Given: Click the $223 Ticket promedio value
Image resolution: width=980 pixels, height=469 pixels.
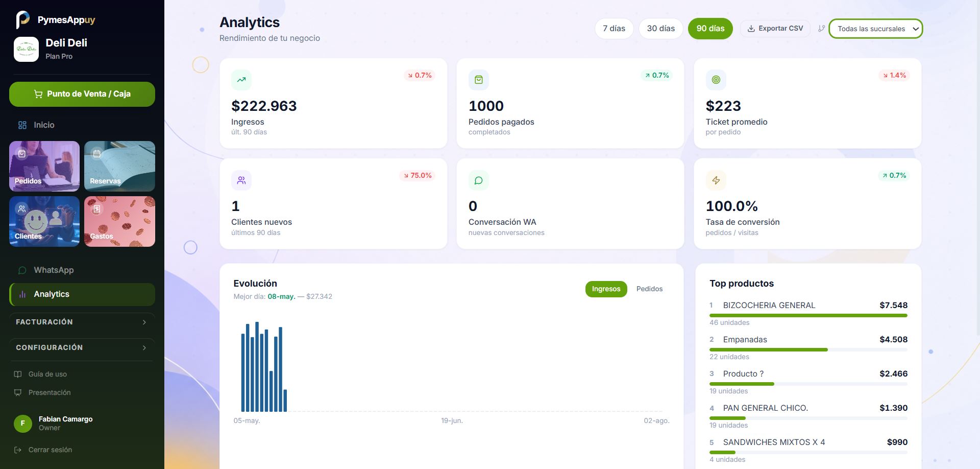Looking at the screenshot, I should (723, 106).
